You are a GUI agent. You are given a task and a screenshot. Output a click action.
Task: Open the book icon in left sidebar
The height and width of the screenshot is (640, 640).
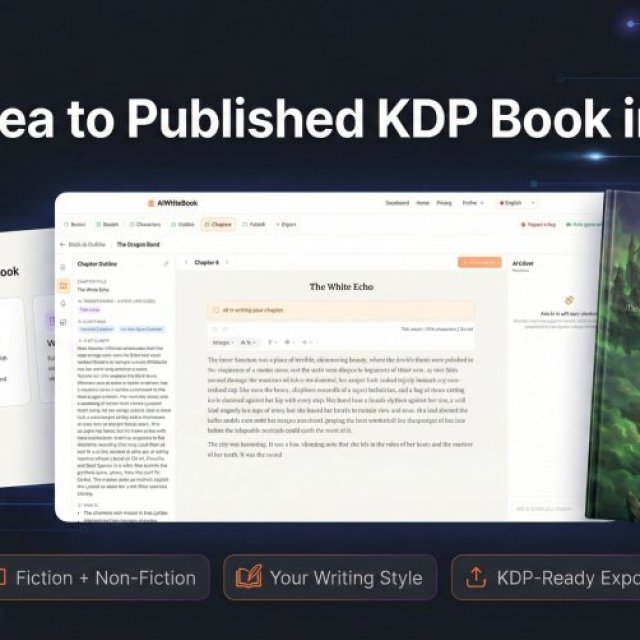click(64, 285)
